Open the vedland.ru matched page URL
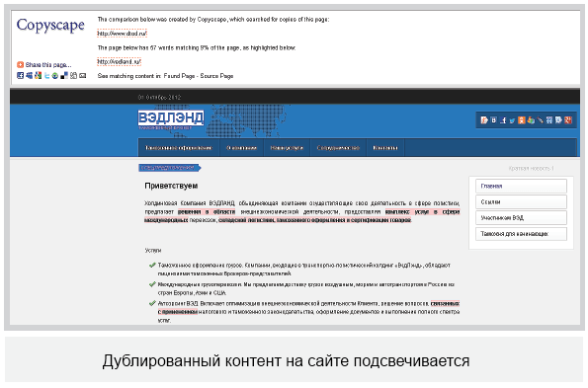Viewport: 588px width, 388px height. point(120,61)
